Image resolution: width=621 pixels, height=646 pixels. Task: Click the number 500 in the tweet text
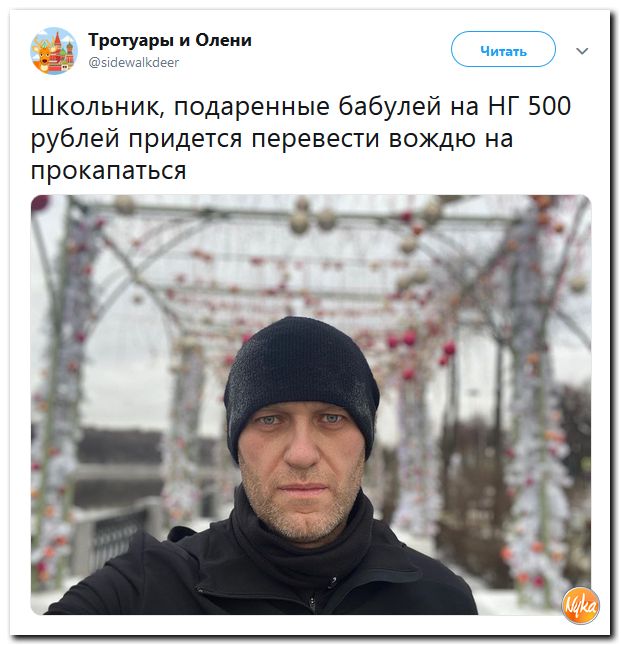pos(549,105)
